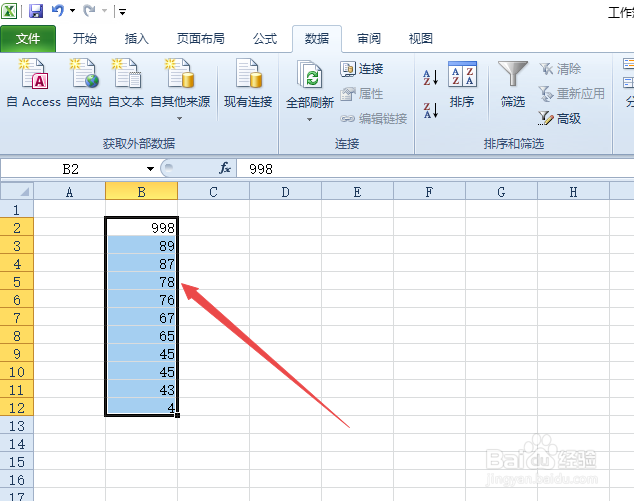634x501 pixels.
Task: Import data 自网站
Action: 84,83
